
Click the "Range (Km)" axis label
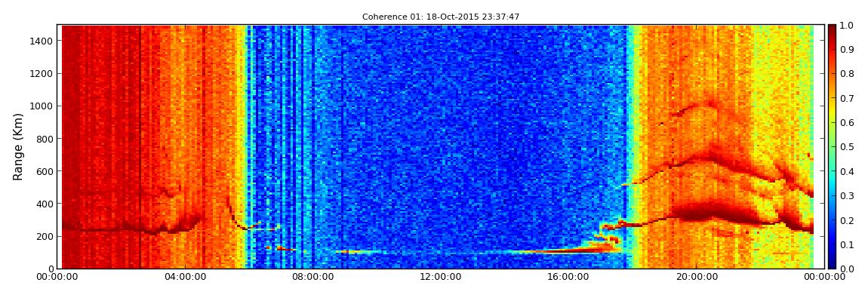[17, 146]
